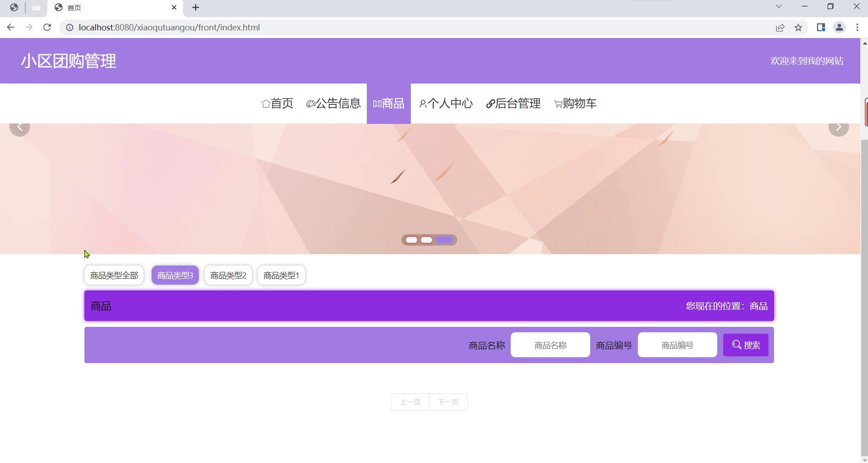This screenshot has width=868, height=463.
Task: Open 后台管理 link icon in navbar
Action: point(490,104)
